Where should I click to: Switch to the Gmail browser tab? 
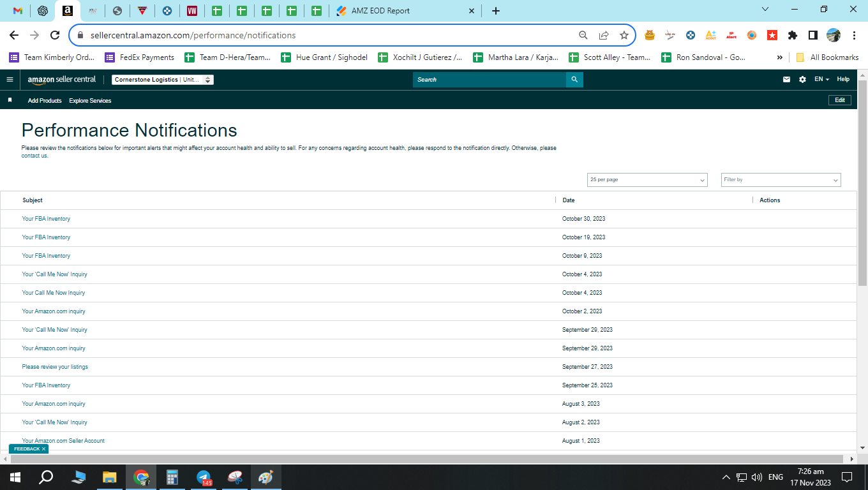coord(17,11)
